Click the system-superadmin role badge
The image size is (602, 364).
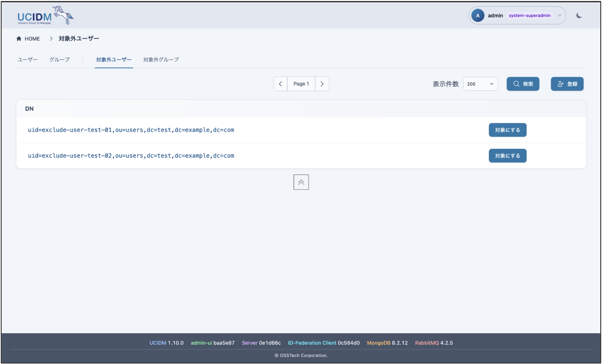click(529, 15)
